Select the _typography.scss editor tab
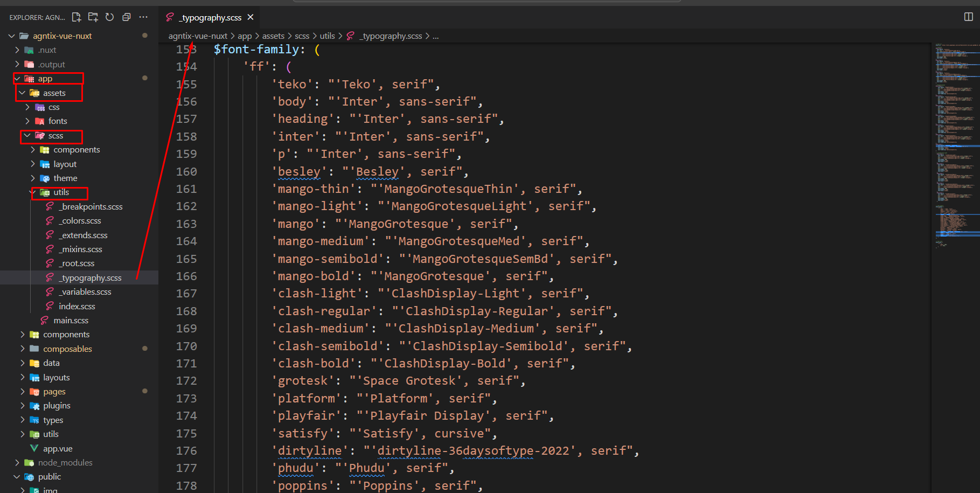The image size is (980, 493). pos(211,18)
